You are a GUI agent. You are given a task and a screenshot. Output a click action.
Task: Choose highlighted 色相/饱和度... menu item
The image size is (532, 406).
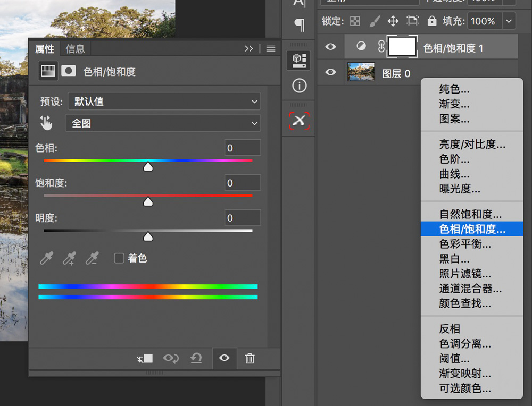(x=471, y=229)
